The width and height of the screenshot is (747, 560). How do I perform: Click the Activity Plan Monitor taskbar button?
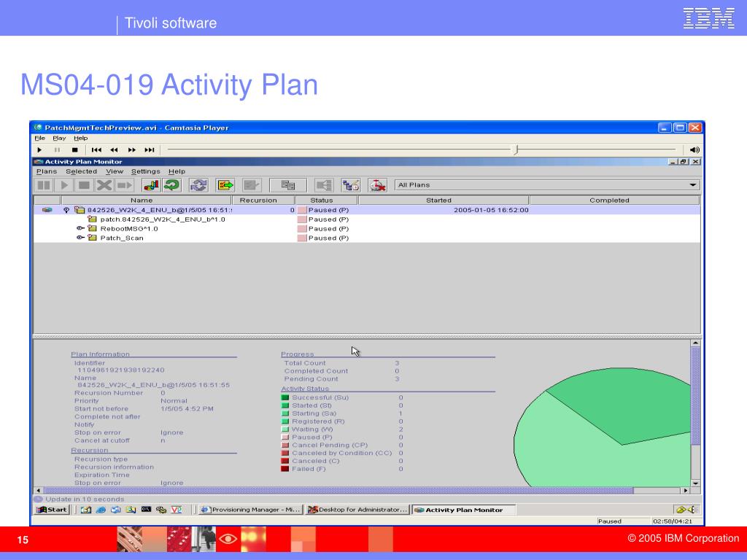(463, 510)
